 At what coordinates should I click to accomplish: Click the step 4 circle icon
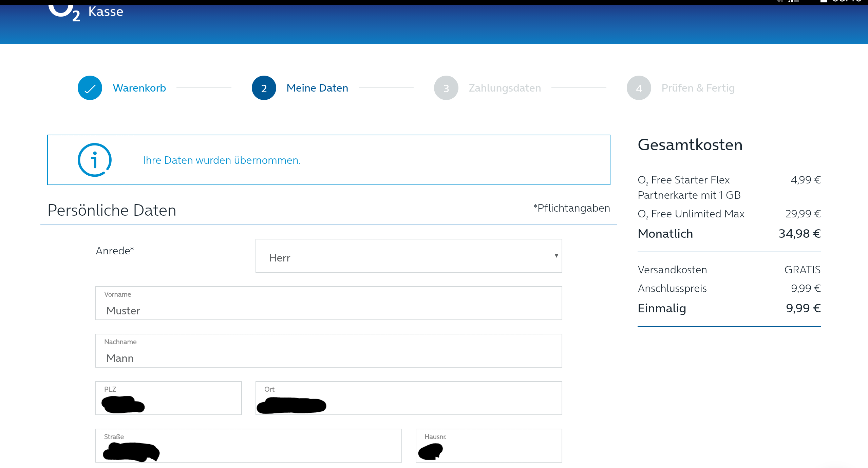639,88
